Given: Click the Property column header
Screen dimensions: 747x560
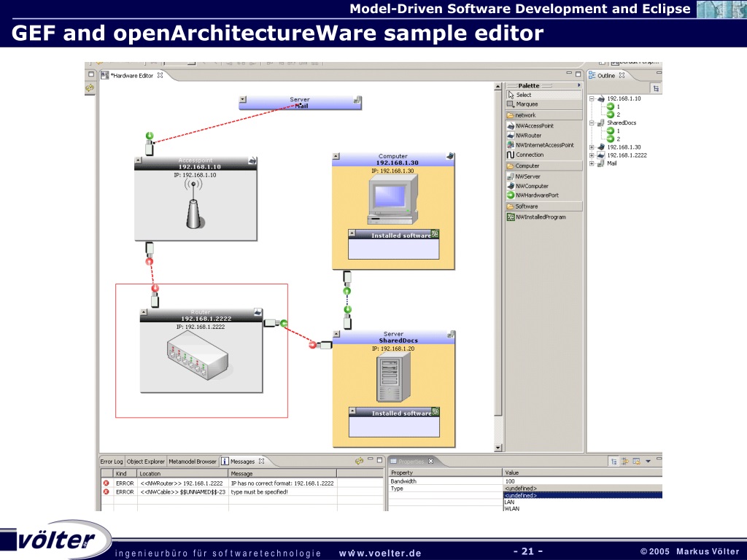Looking at the screenshot, I should pos(446,472).
